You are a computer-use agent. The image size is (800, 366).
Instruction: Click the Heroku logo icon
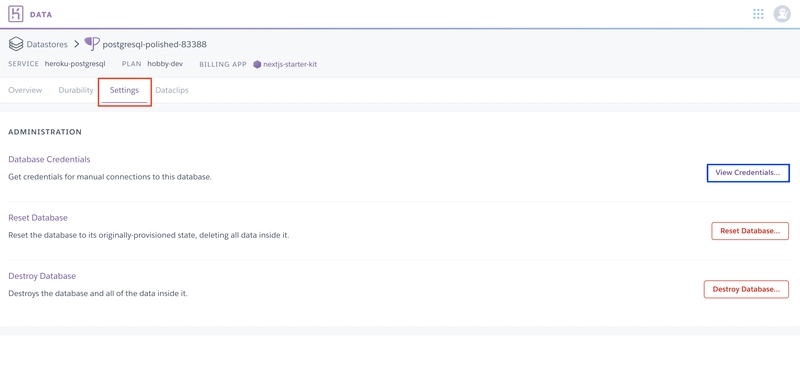click(x=16, y=14)
